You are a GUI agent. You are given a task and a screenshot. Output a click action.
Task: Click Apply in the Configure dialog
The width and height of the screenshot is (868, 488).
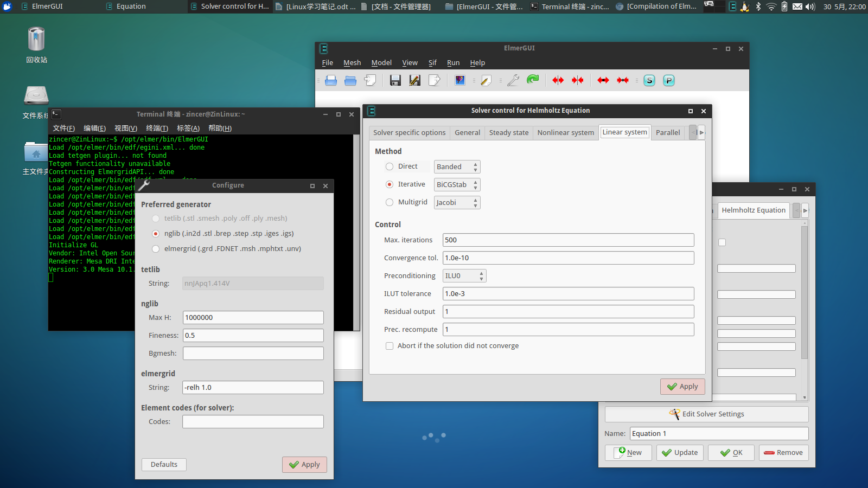pyautogui.click(x=304, y=465)
